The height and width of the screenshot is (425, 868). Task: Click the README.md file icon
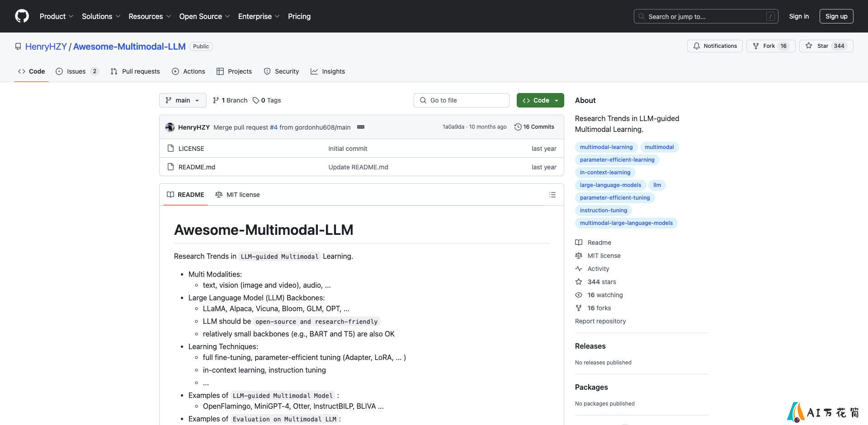(170, 167)
